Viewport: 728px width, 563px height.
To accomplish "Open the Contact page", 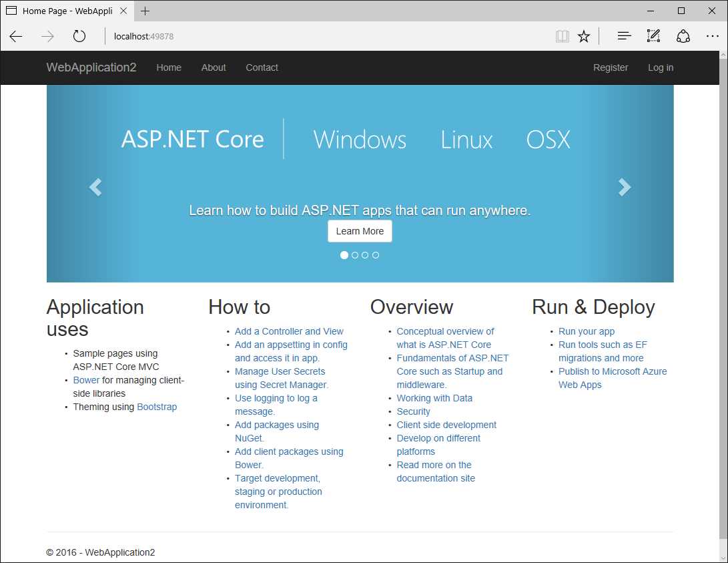I will [x=262, y=67].
